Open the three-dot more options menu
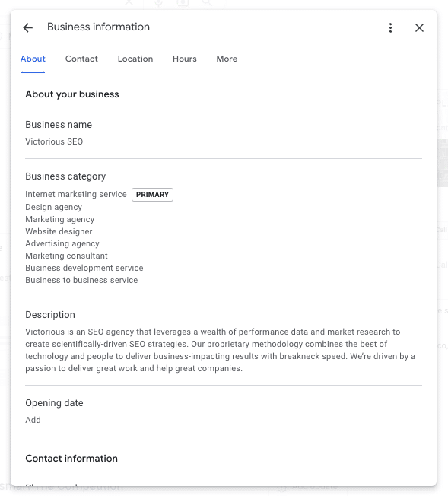 390,28
